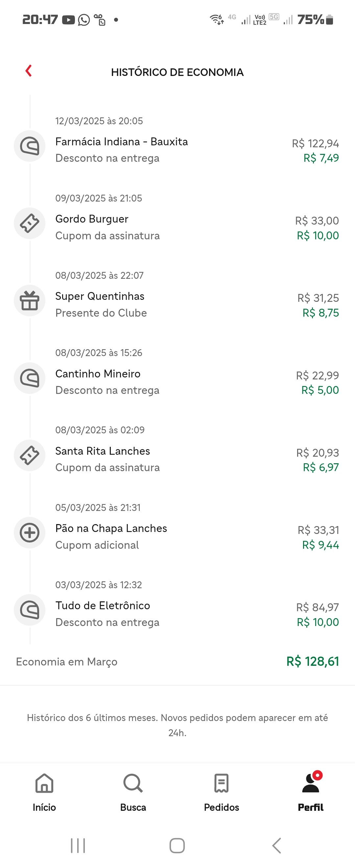Click helmet icon beside Farmácia Indiana
The image size is (355, 868).
(30, 146)
